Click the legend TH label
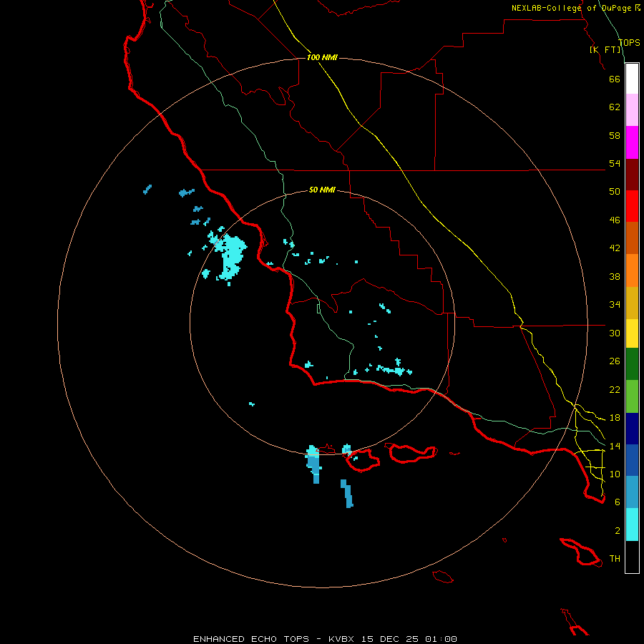This screenshot has width=644, height=644. pos(615,559)
